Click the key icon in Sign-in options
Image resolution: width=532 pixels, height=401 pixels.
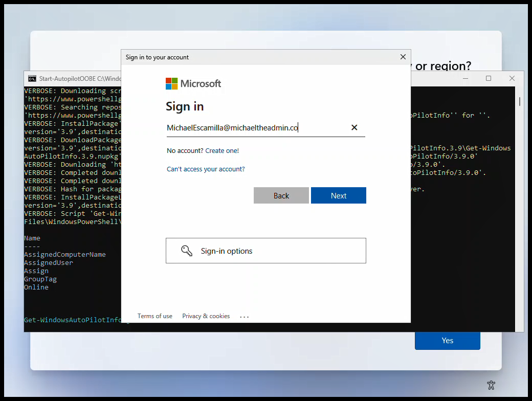(187, 251)
